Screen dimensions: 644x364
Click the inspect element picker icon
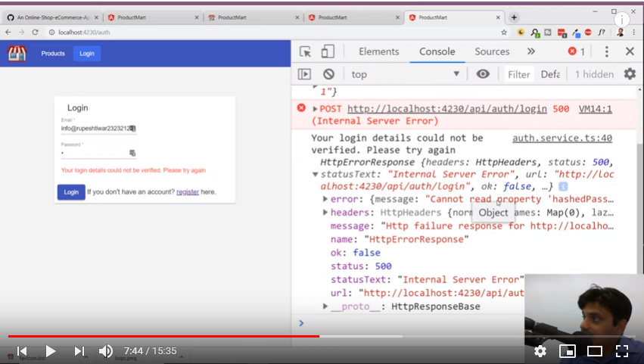pyautogui.click(x=305, y=51)
